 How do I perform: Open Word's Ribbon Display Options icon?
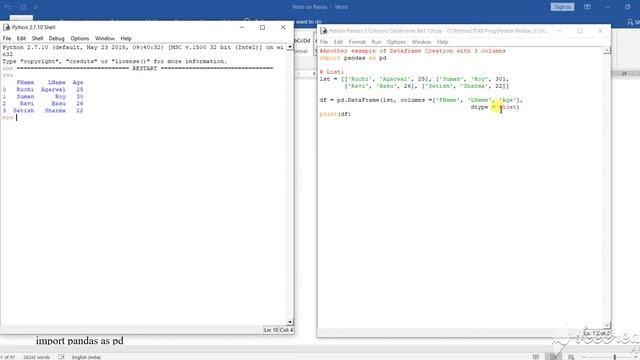tap(587, 7)
